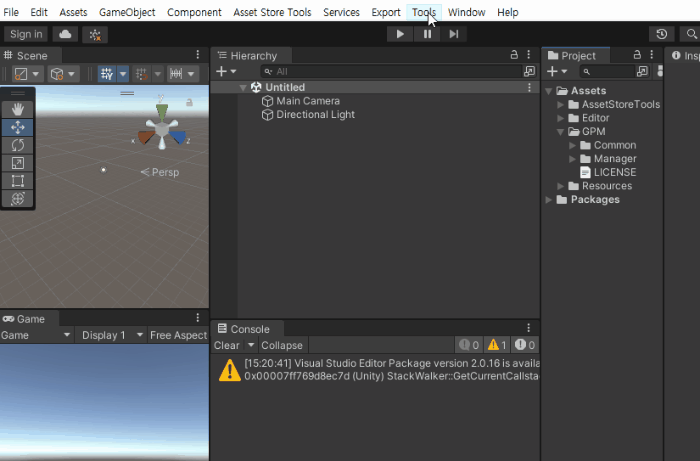
Task: Toggle grid snapping in Scene toolbar
Action: [x=142, y=74]
